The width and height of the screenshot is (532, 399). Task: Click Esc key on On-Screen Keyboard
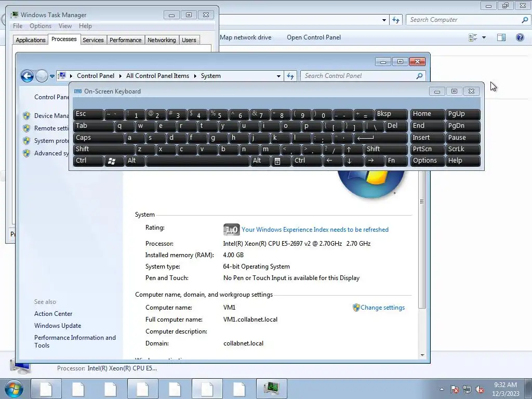88,114
